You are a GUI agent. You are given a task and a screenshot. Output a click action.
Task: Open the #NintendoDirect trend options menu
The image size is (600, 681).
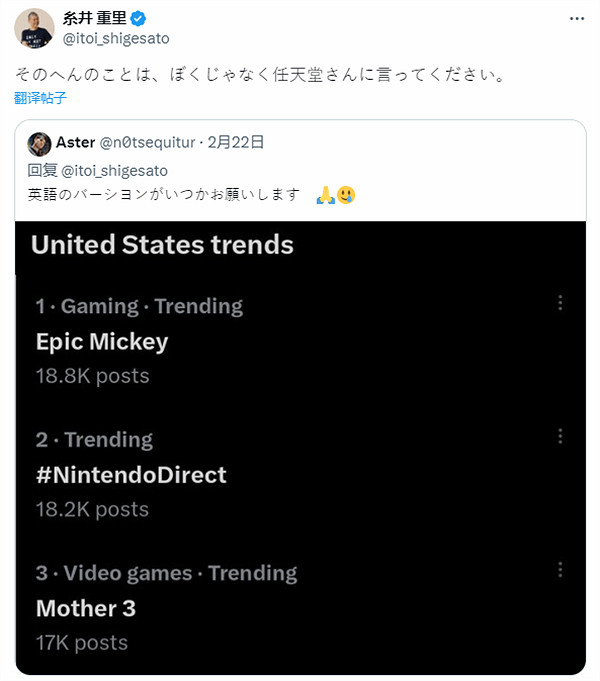tap(560, 436)
